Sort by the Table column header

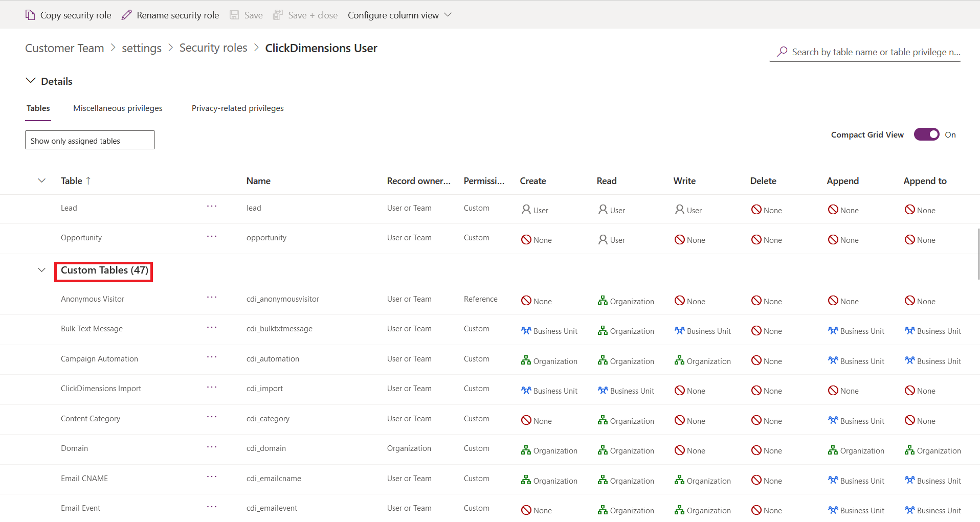coord(76,180)
